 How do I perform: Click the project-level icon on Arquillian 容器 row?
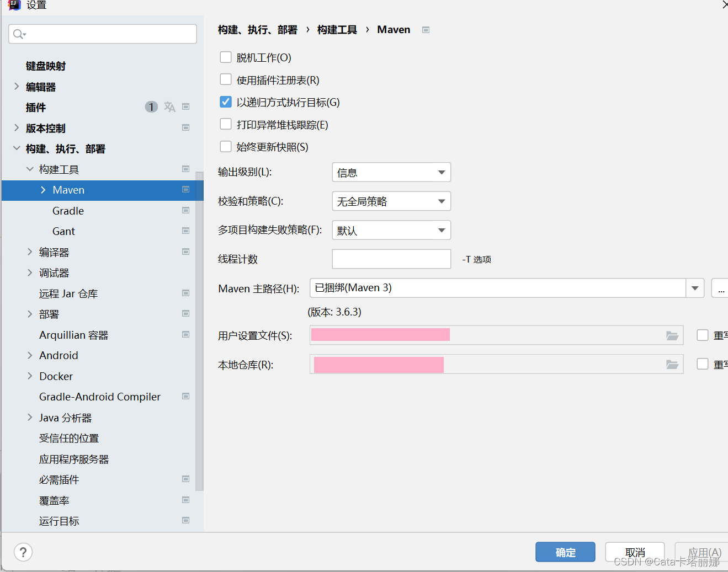[186, 335]
